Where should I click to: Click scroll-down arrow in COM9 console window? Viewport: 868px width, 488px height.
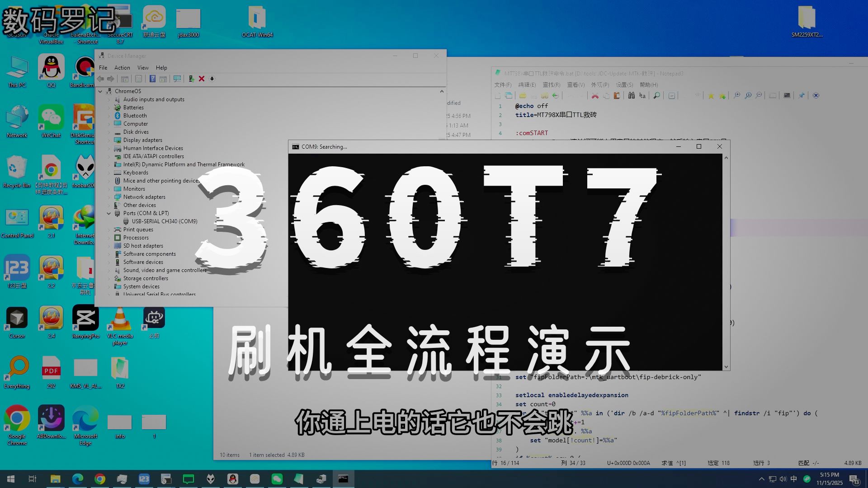[726, 367]
